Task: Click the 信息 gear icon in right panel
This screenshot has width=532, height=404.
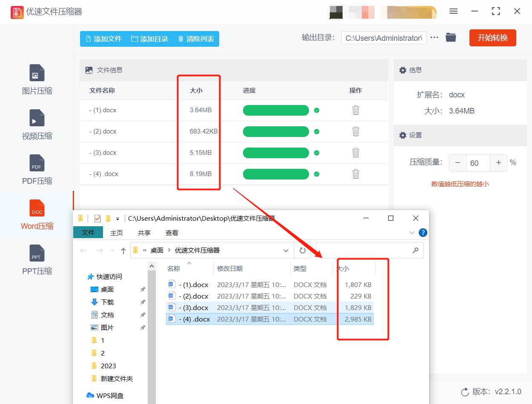Action: 403,70
